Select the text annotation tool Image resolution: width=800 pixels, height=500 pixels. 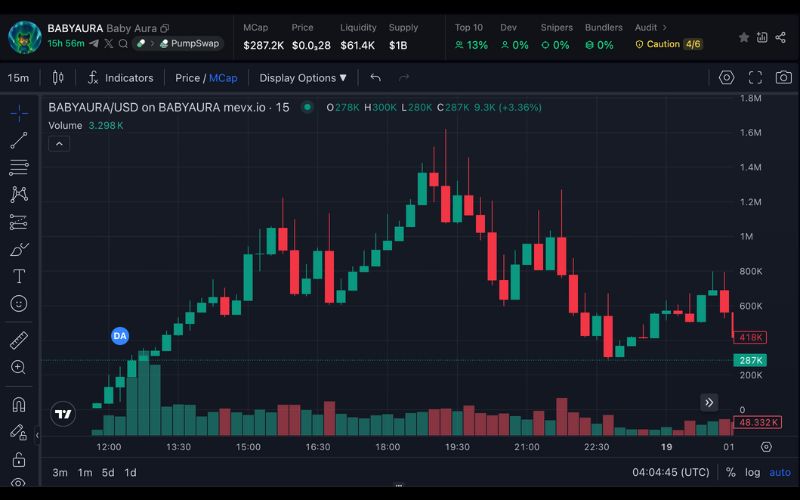click(19, 276)
